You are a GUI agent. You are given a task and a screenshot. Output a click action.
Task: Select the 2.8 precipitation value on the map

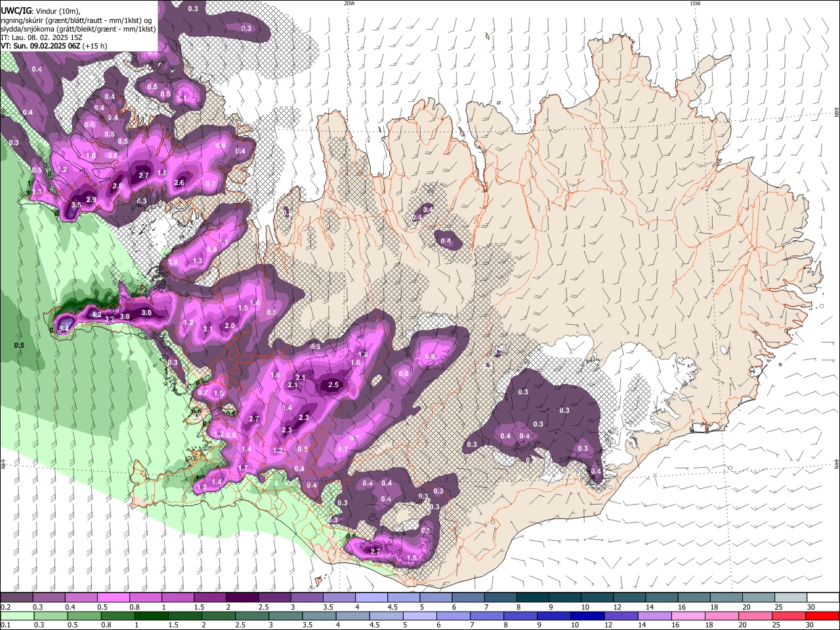click(x=117, y=186)
